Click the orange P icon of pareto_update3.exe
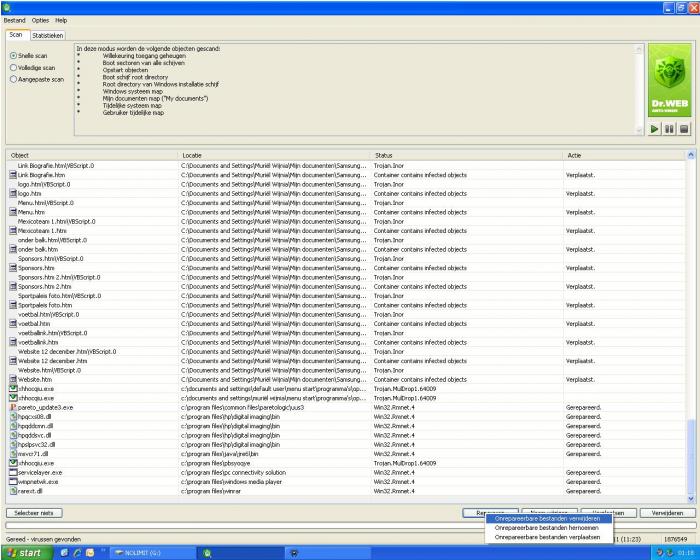700x560 pixels. [13, 407]
